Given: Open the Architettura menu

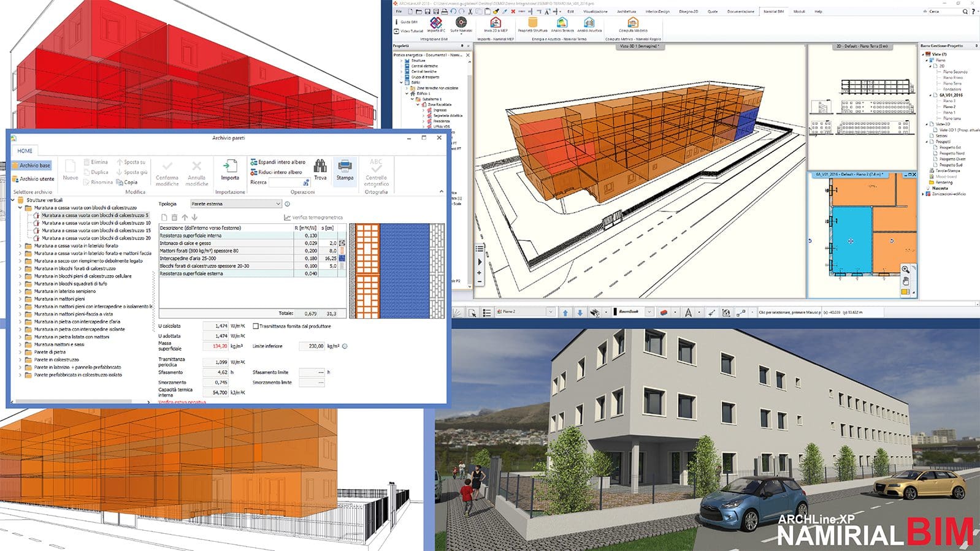Looking at the screenshot, I should (x=626, y=11).
